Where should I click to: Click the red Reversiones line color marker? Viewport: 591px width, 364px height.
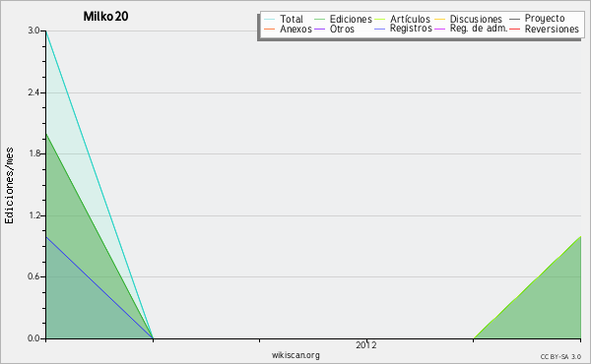click(515, 29)
